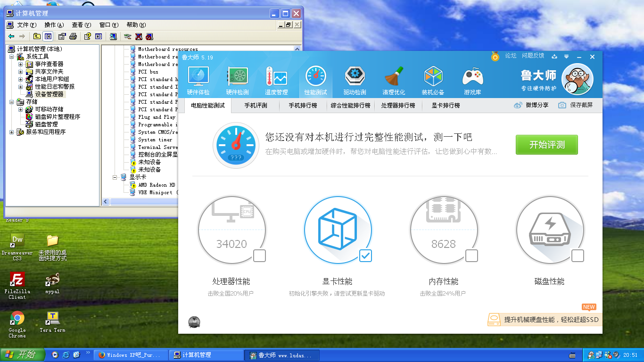Image resolution: width=644 pixels, height=362 pixels.
Task: Switch to the 处理器排行榜 tab
Action: 398,106
